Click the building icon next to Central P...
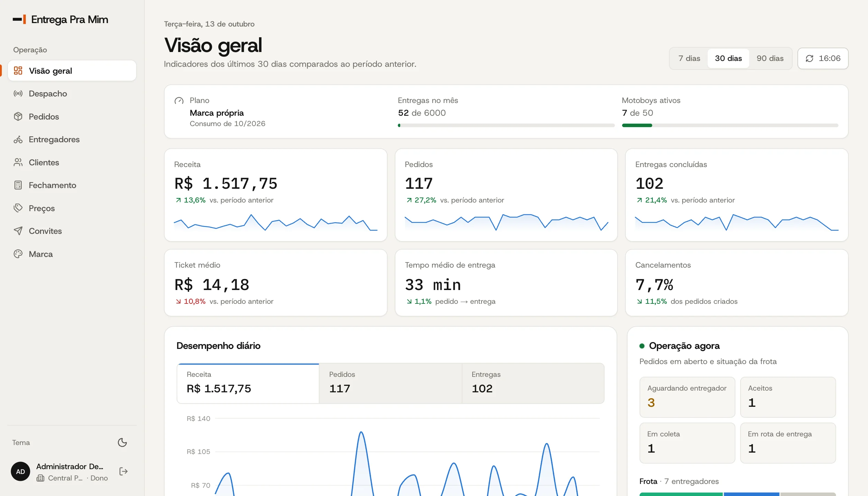The width and height of the screenshot is (868, 496). 41,478
